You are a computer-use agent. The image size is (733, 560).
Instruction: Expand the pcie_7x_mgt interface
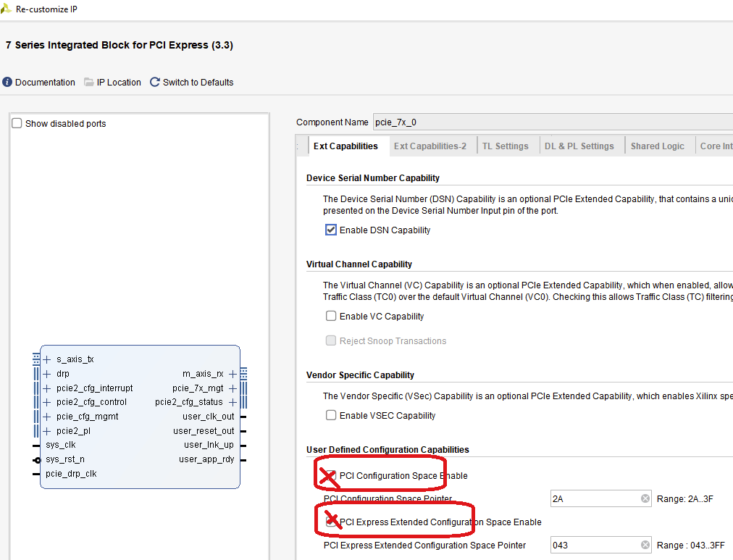[x=233, y=388]
